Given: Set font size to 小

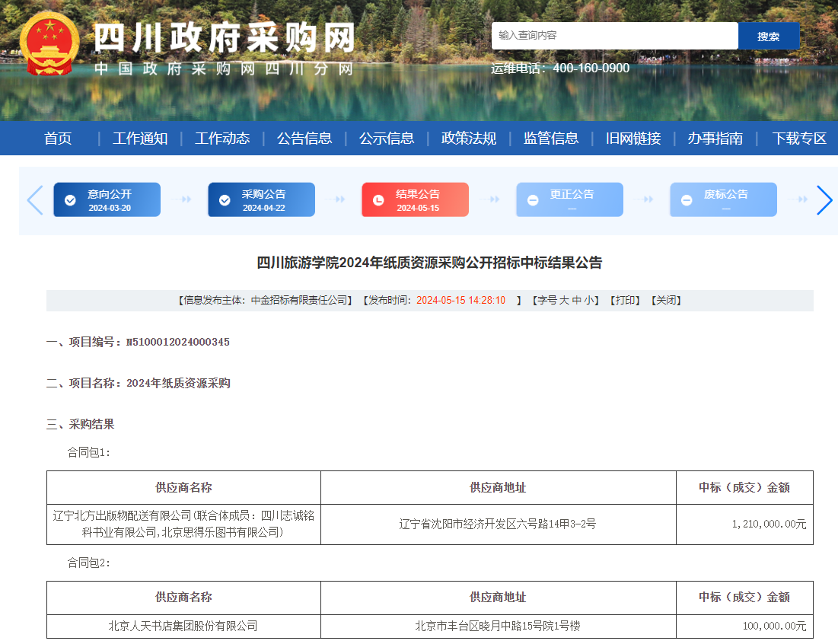Looking at the screenshot, I should 588,301.
